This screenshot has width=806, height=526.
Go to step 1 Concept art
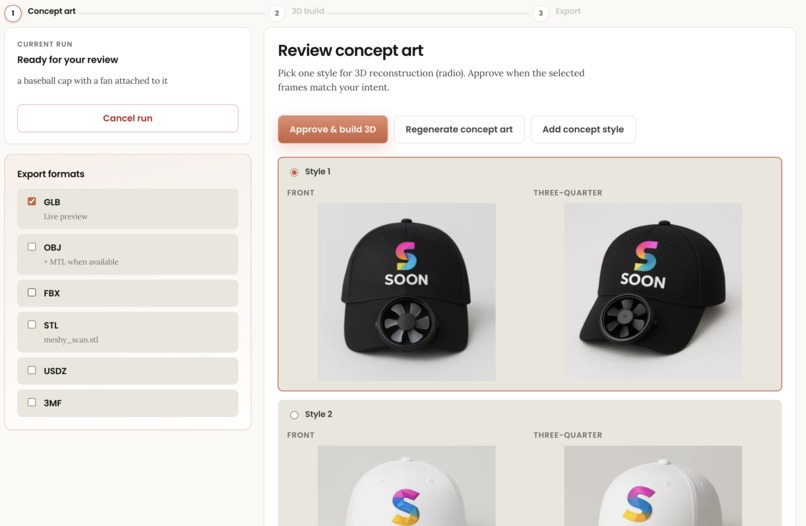point(40,12)
